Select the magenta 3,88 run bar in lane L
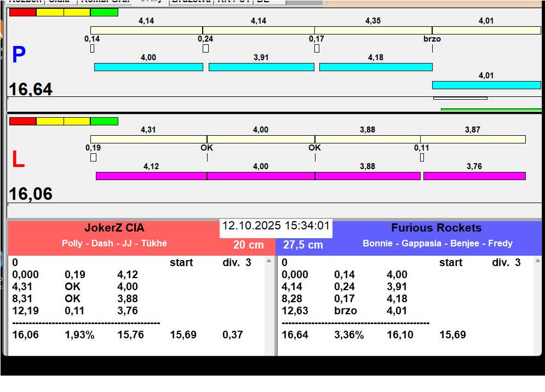The height and width of the screenshot is (392, 545). (368, 176)
